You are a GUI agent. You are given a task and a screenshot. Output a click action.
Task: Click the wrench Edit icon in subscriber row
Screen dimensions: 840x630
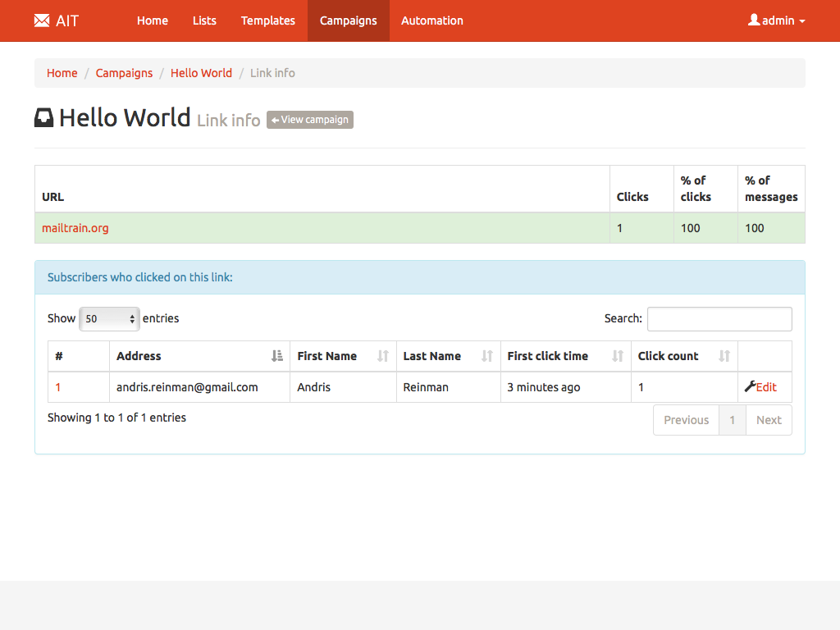point(750,386)
